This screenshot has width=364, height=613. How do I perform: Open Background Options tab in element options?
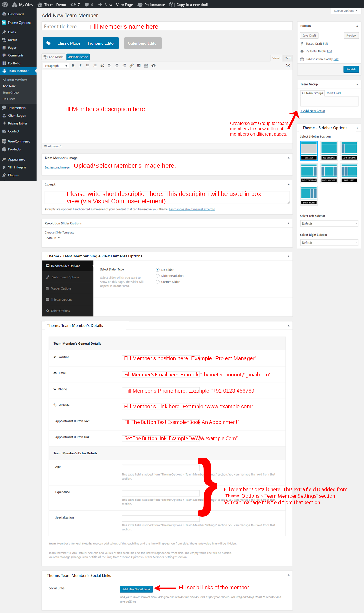point(65,277)
